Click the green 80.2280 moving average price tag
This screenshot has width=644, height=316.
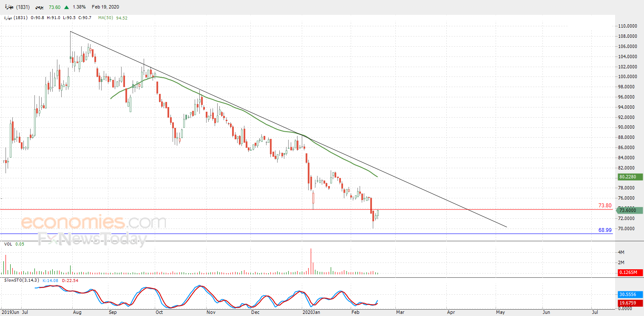point(630,177)
